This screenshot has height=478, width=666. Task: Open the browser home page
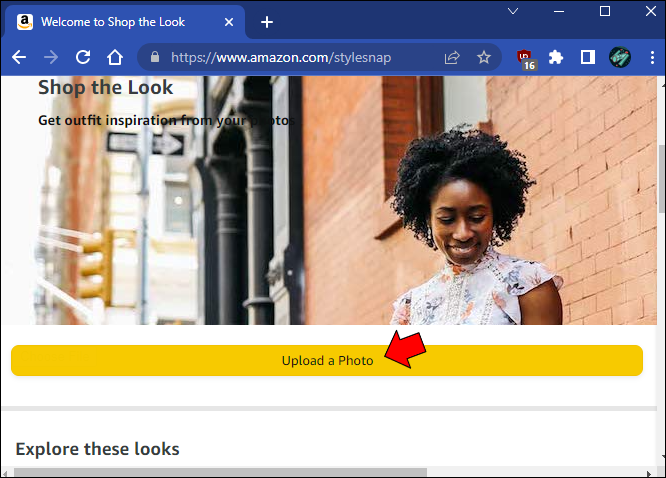coord(115,57)
